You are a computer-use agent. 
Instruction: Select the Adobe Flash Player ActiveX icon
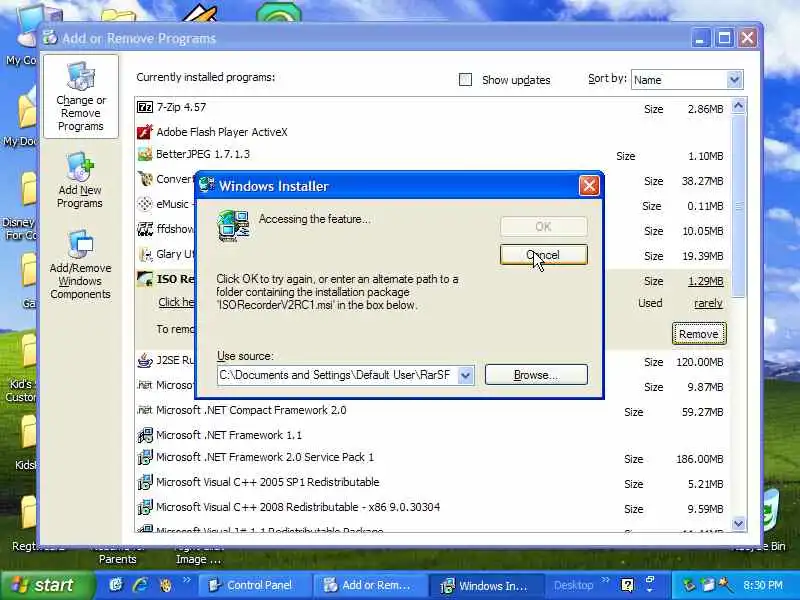145,132
